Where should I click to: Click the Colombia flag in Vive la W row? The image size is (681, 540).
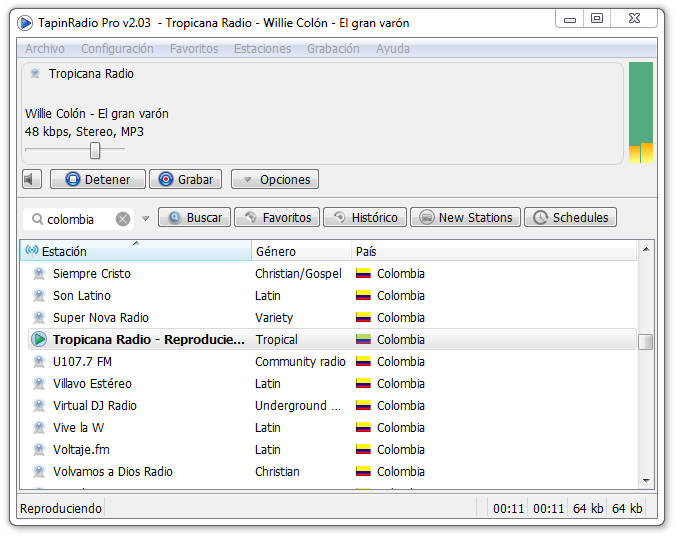363,427
